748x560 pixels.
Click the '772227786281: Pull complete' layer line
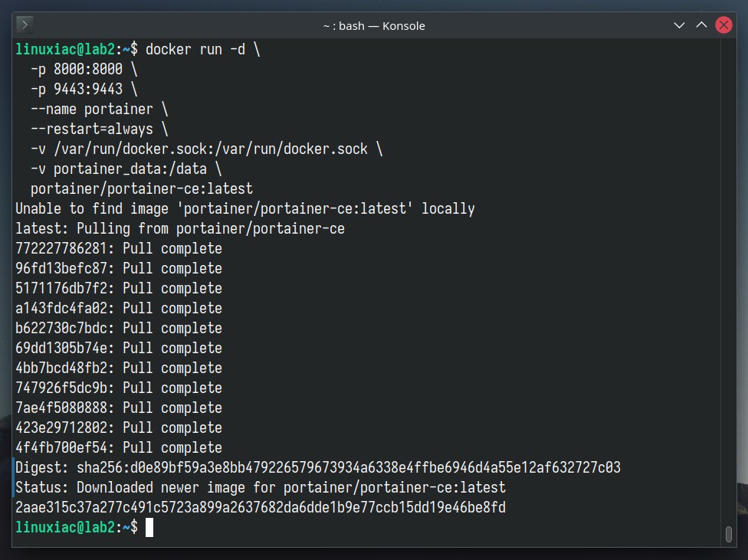point(119,248)
